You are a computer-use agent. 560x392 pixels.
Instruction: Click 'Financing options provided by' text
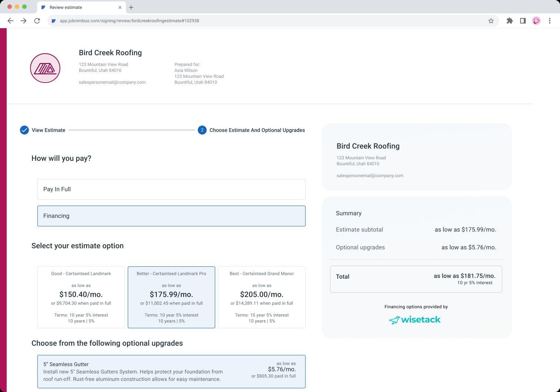(416, 307)
